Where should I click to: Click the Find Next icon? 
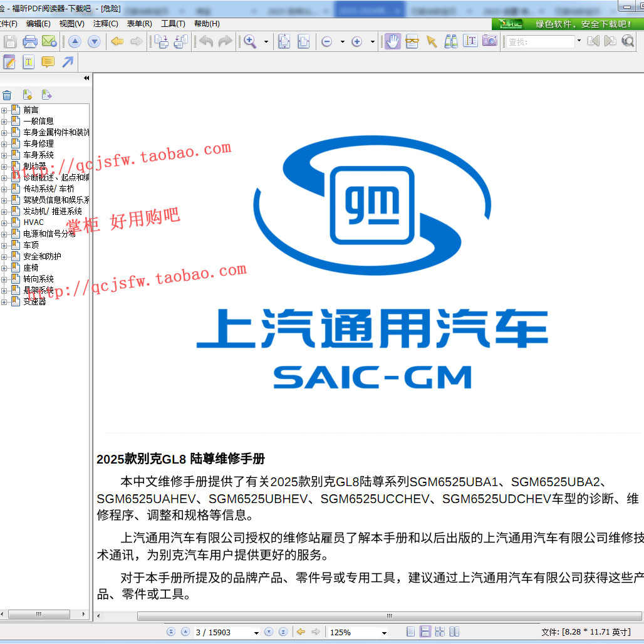(x=610, y=41)
